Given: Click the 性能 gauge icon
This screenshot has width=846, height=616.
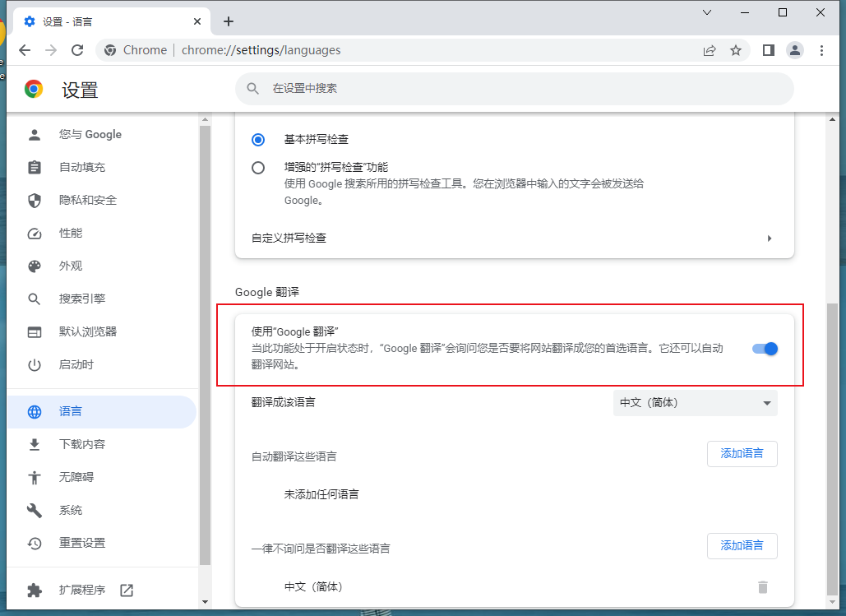Looking at the screenshot, I should coord(35,234).
